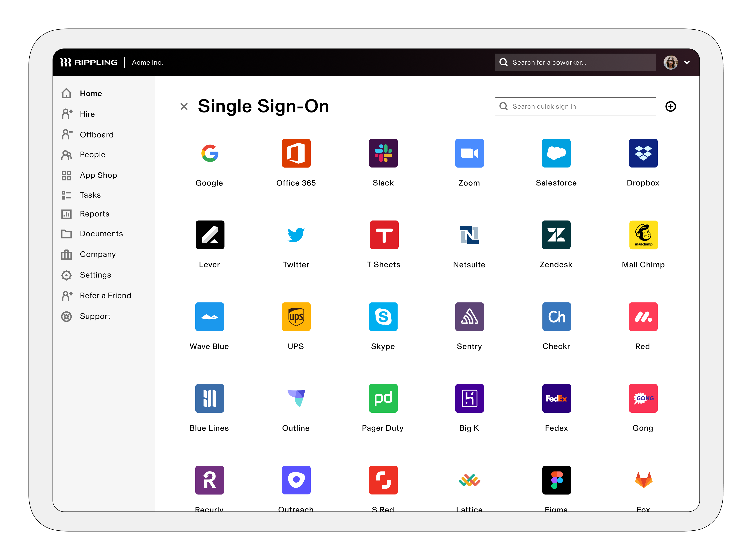Screen dimensions: 752x560
Task: Open the Netsuite app icon
Action: tap(469, 235)
